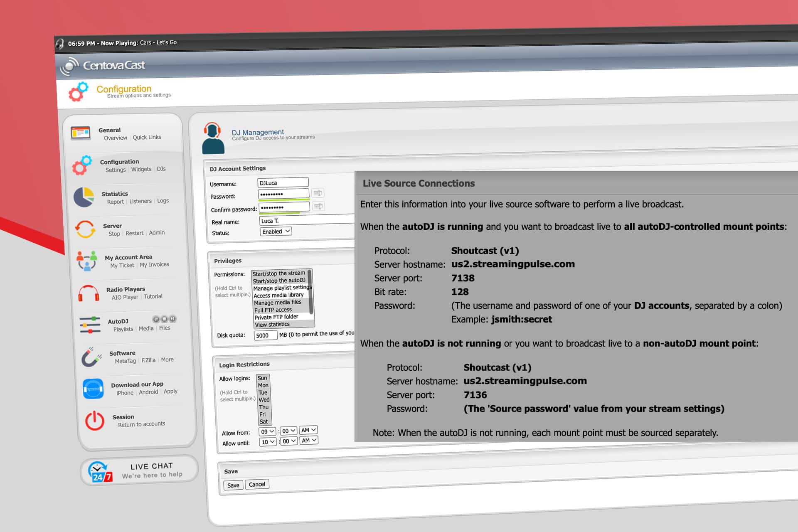Click the General monitor icon in sidebar
Image resolution: width=798 pixels, height=532 pixels.
coord(81,133)
